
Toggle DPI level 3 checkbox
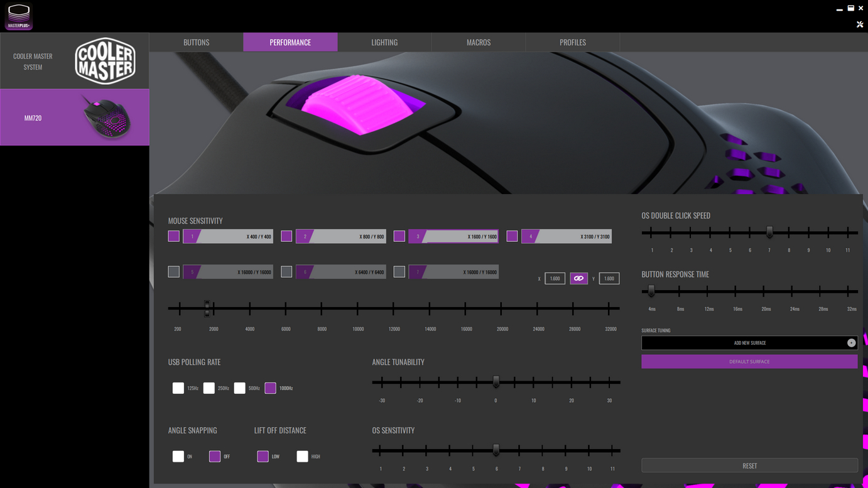399,236
